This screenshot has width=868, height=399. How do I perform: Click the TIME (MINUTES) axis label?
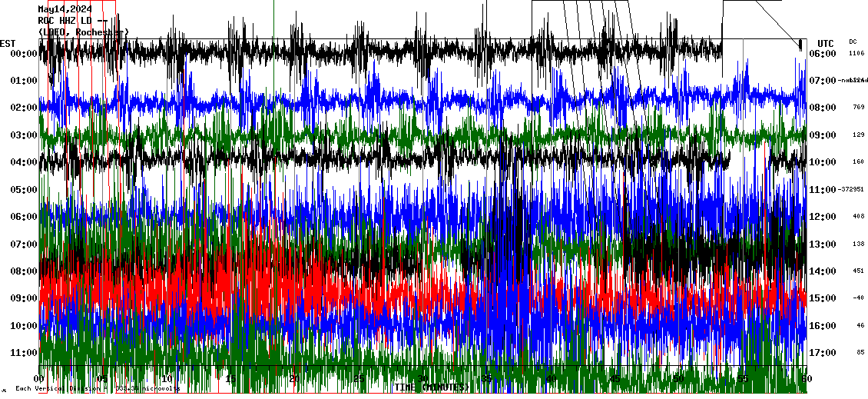pos(430,387)
